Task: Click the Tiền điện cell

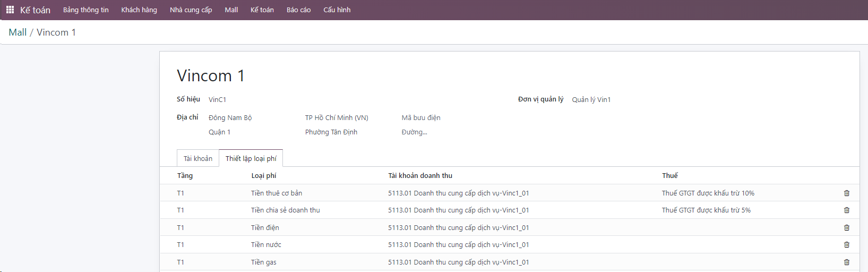Action: 265,227
